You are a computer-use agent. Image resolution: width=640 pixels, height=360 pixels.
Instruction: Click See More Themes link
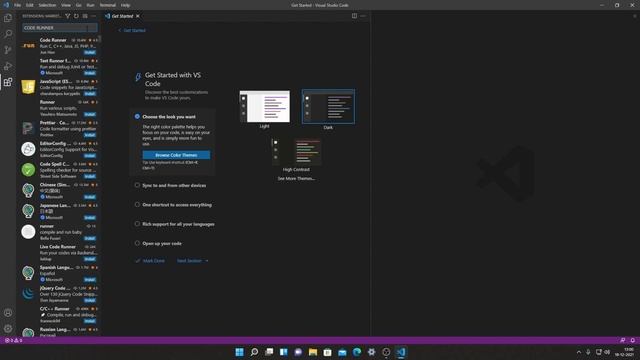click(296, 178)
